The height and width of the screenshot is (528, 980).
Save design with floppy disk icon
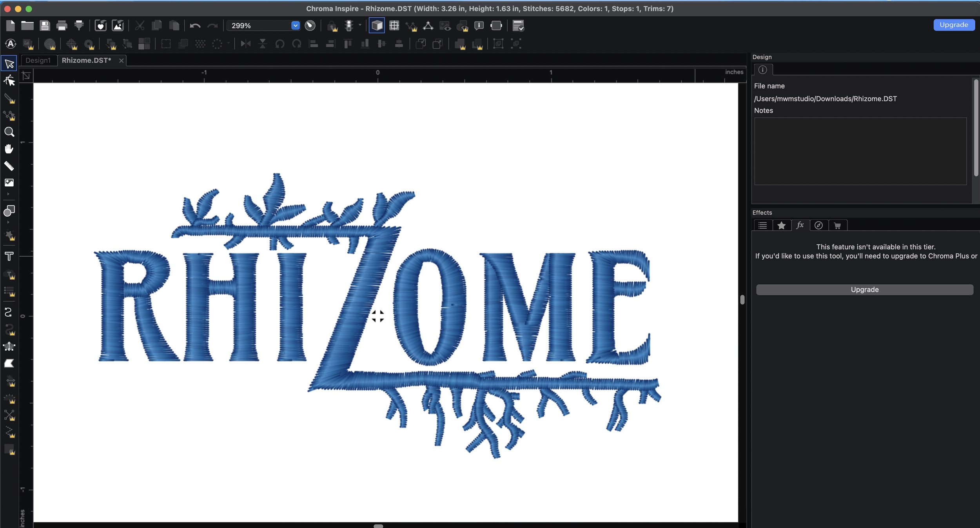45,25
